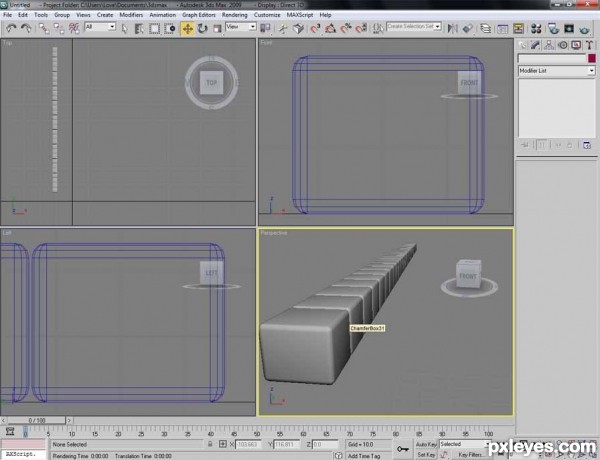Open the Create Selection Set dropdown
Viewport: 600px width, 460px height.
click(414, 26)
